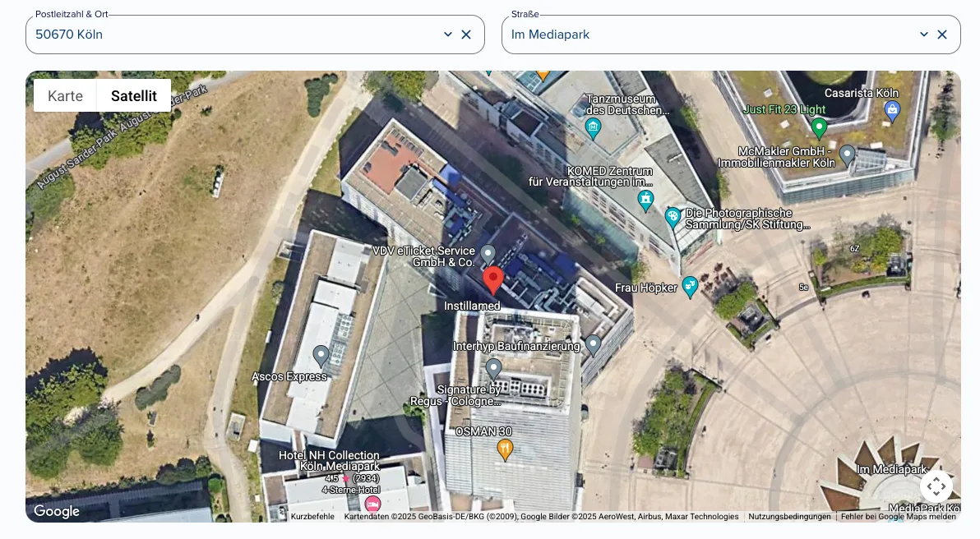This screenshot has width=980, height=539.
Task: Open the Hotel NH Collection hotel marker
Action: point(372,504)
